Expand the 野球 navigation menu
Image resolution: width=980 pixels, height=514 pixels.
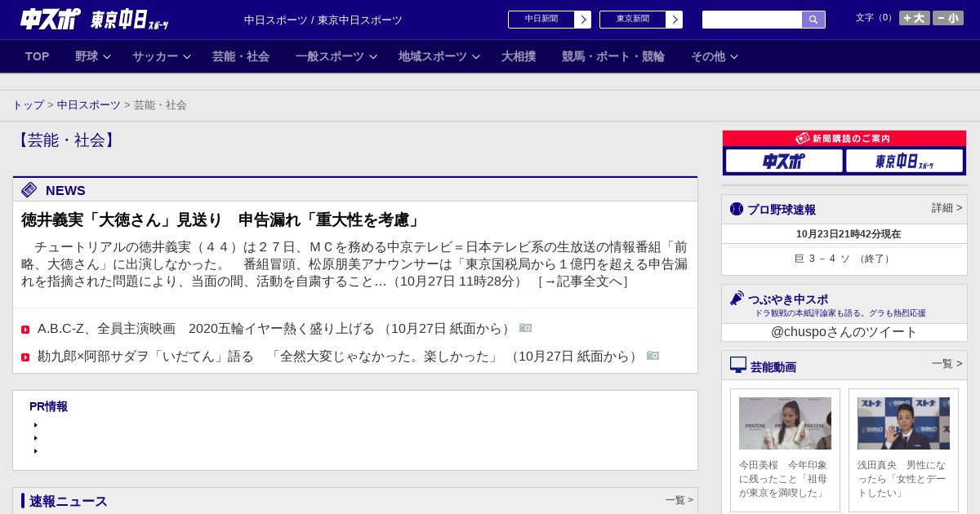(93, 56)
